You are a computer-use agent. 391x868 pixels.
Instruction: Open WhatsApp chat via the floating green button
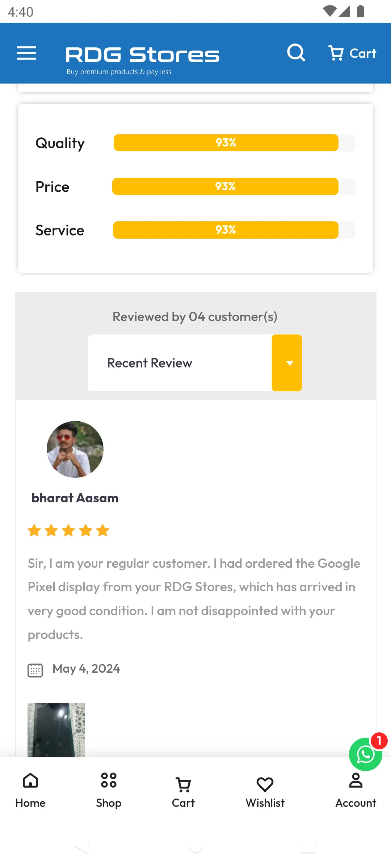(366, 754)
